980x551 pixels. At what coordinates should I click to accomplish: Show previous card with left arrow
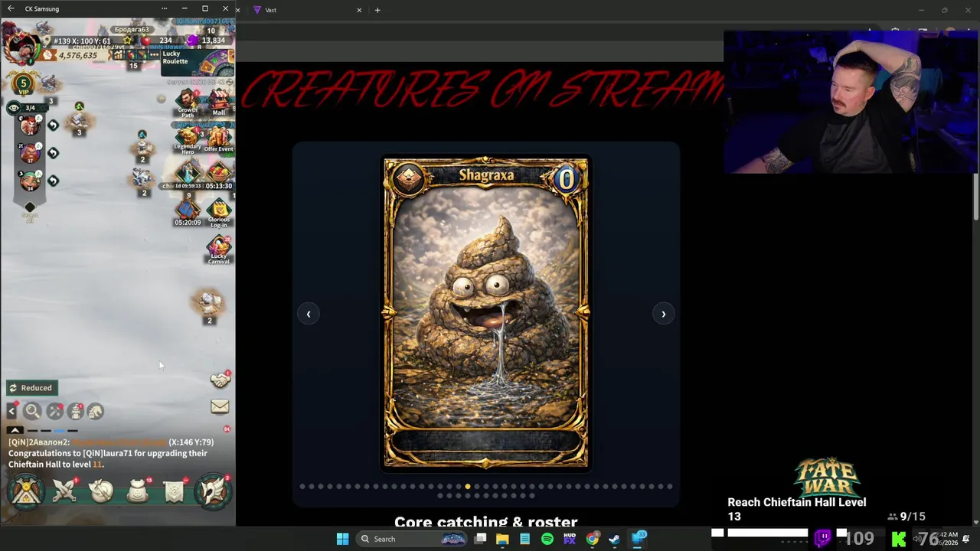[309, 314]
